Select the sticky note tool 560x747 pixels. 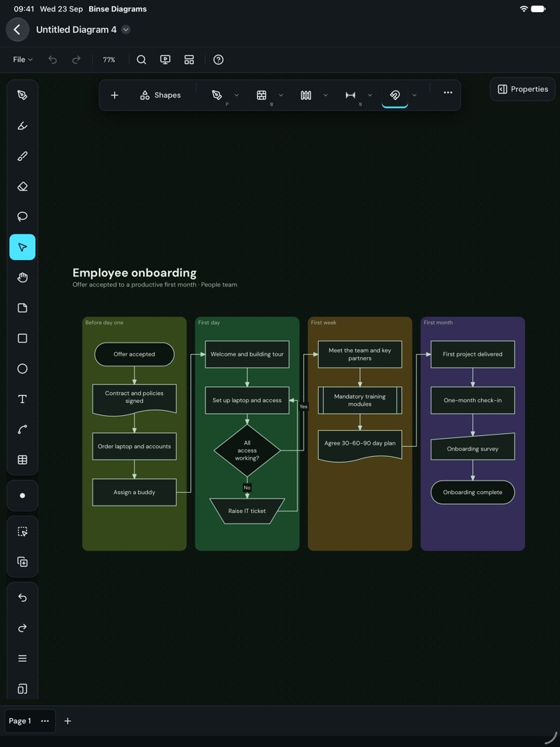22,307
